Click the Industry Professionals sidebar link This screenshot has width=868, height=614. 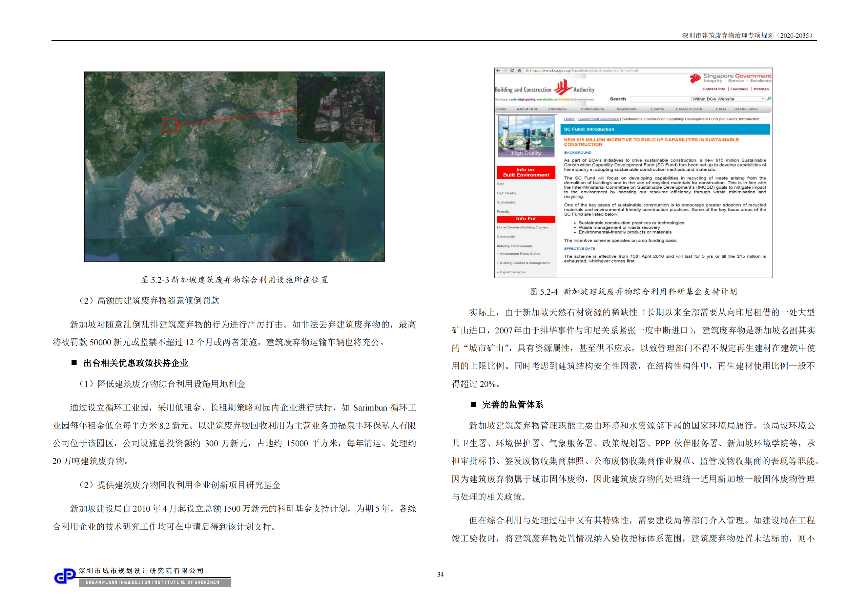pyautogui.click(x=514, y=246)
